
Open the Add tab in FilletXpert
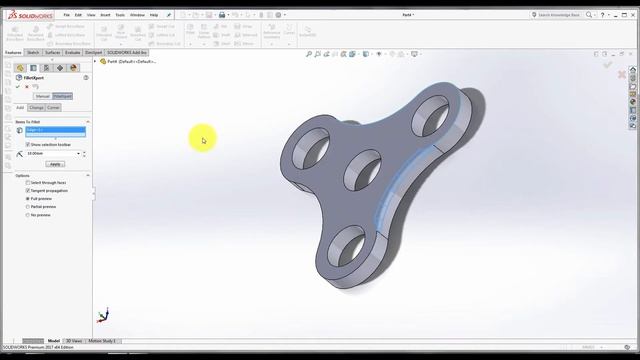pyautogui.click(x=20, y=108)
